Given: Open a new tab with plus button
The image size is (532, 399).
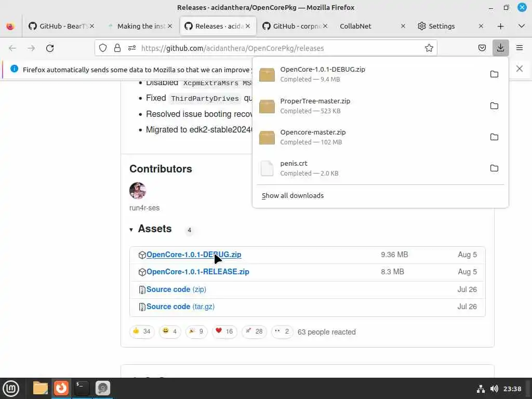Looking at the screenshot, I should coord(500,26).
